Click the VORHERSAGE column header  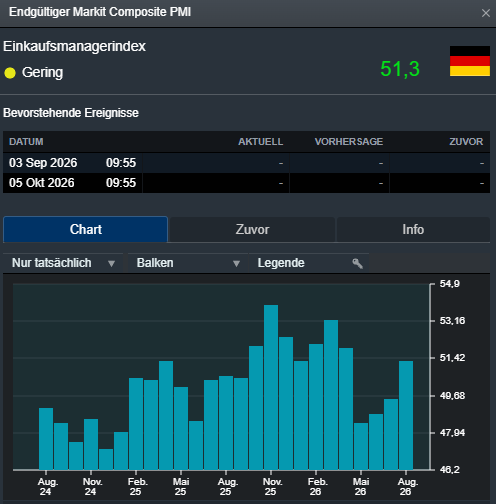click(349, 142)
